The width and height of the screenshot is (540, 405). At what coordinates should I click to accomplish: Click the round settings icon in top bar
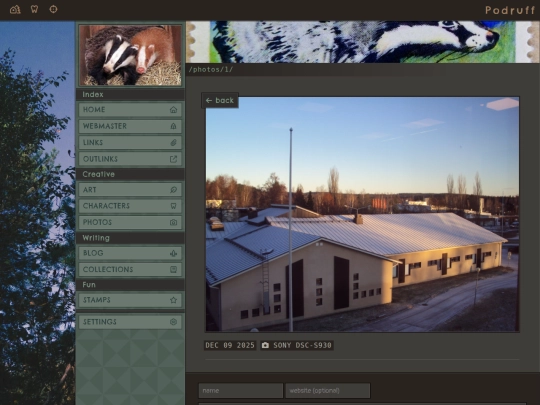pos(53,9)
